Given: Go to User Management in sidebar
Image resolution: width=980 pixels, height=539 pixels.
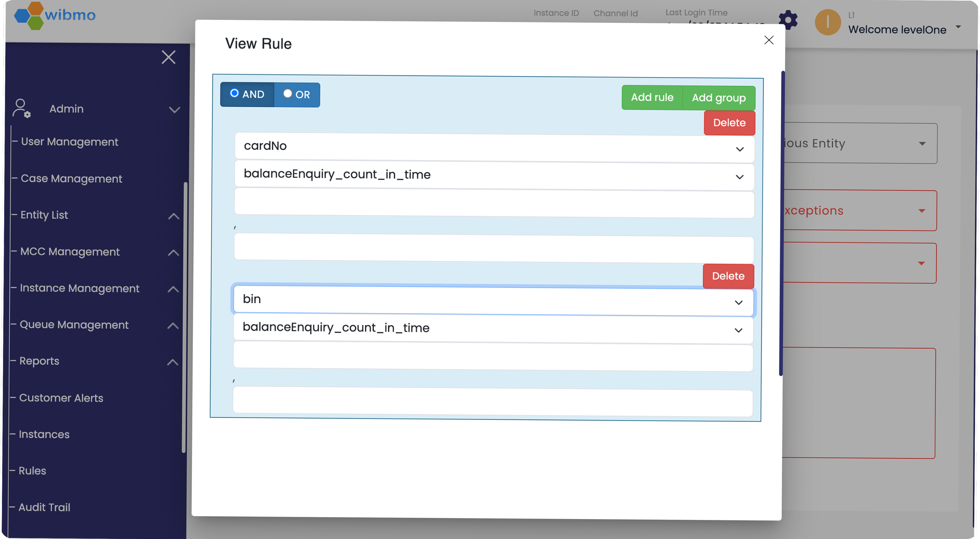Looking at the screenshot, I should coord(69,142).
